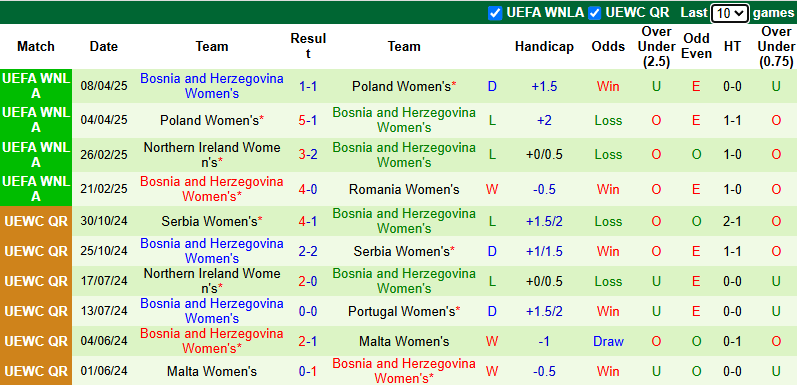797x385 pixels.
Task: Select Malta Women's on 04/06/24 row
Action: (404, 341)
